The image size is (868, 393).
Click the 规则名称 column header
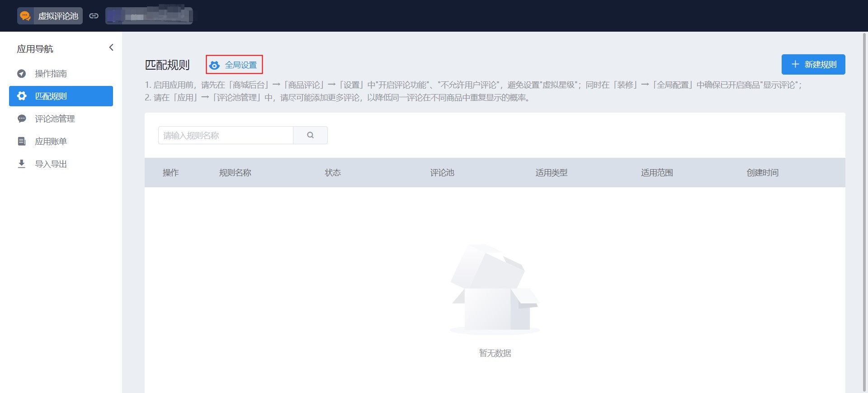click(235, 173)
